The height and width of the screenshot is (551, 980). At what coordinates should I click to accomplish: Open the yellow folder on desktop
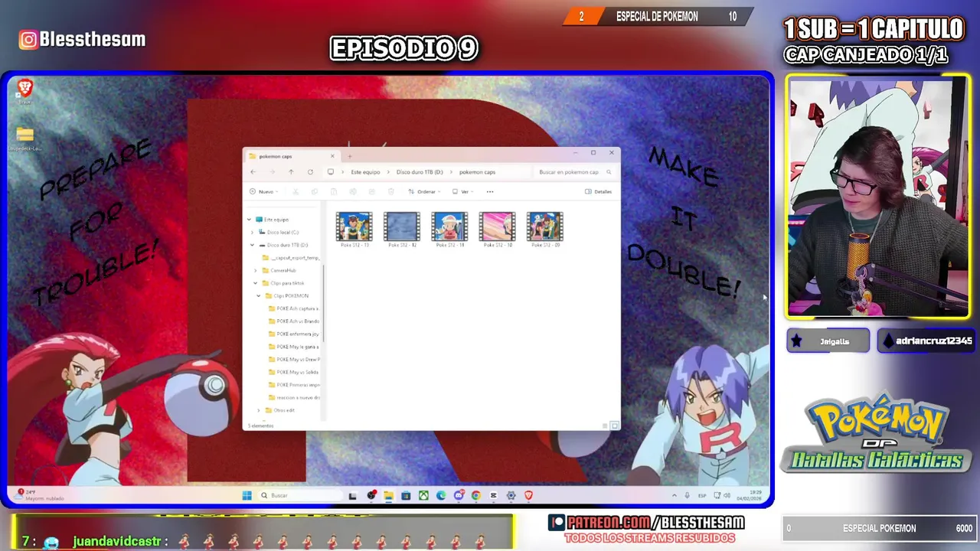24,139
